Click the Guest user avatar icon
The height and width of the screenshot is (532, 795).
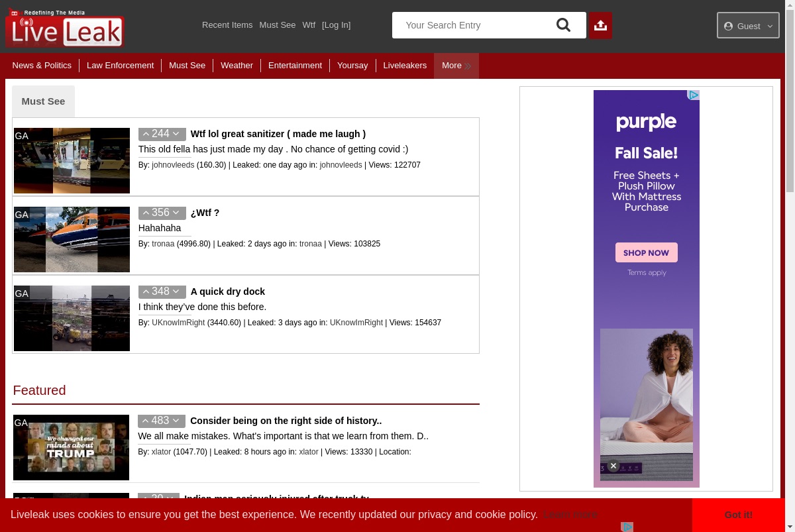[x=729, y=26]
